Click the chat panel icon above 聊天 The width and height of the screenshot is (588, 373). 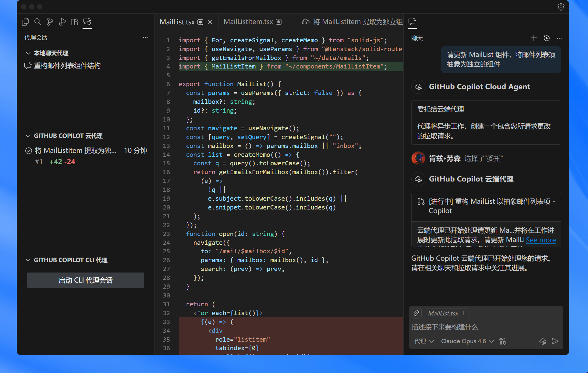pos(412,21)
